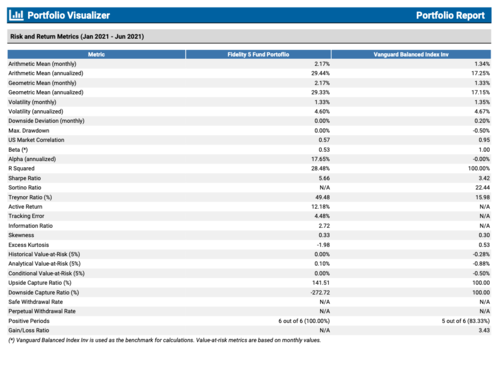Image resolution: width=500 pixels, height=367 pixels.
Task: Click the 4.67% annualized volatility value
Action: click(482, 111)
